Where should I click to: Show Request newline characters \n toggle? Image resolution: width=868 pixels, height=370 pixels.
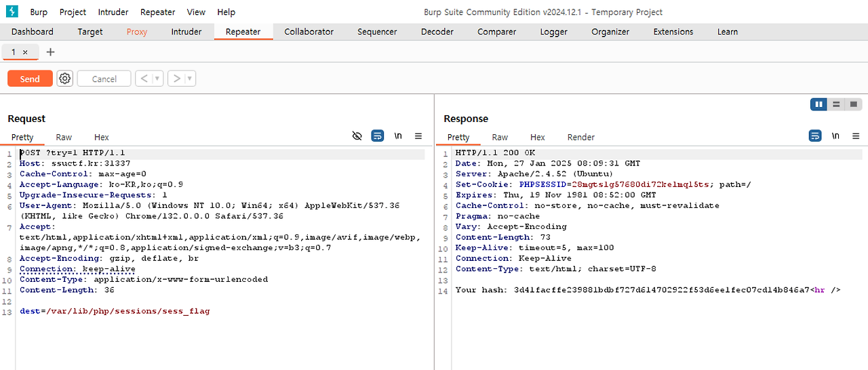(x=398, y=136)
